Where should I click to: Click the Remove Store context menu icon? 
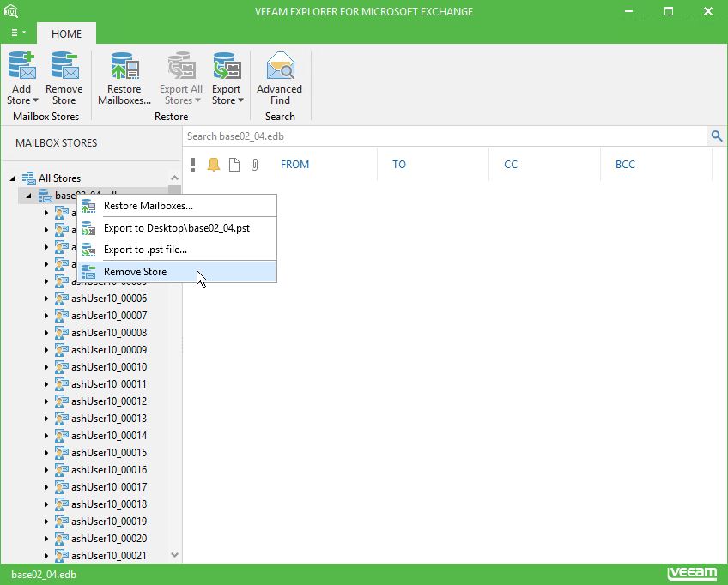click(x=88, y=272)
